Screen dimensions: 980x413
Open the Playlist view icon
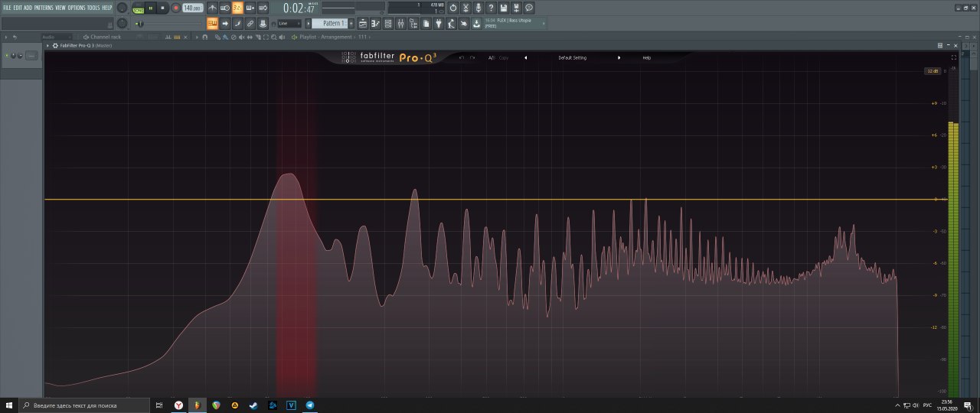(x=363, y=24)
